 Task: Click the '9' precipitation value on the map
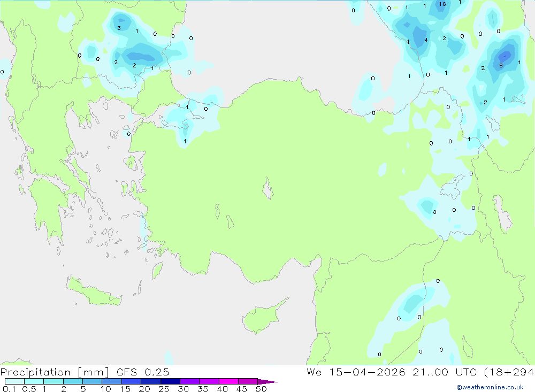501,65
